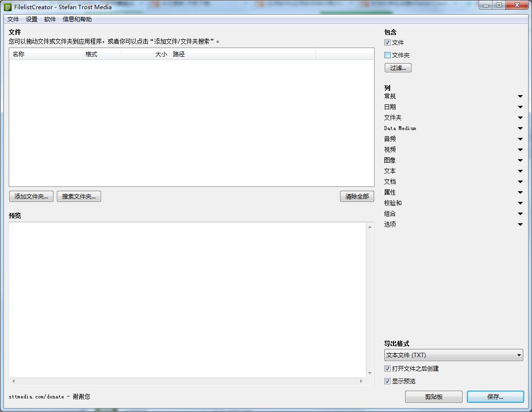Disable 打开文件之后创建 option
532x412 pixels.
click(x=387, y=368)
